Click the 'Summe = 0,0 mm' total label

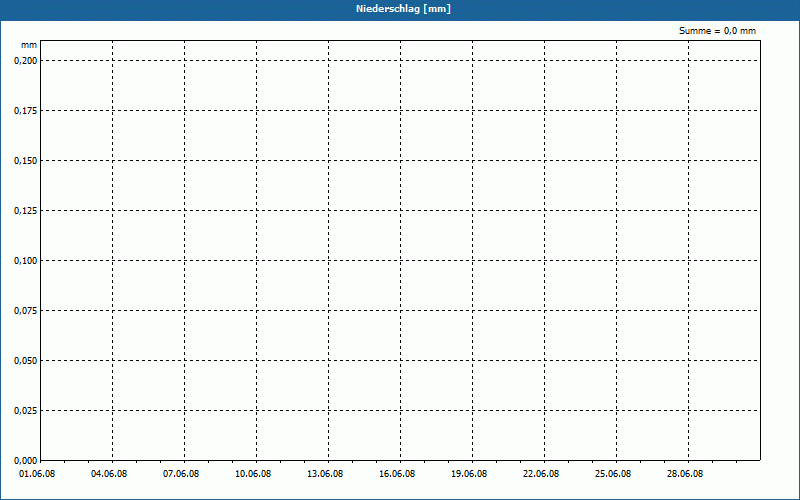point(717,31)
